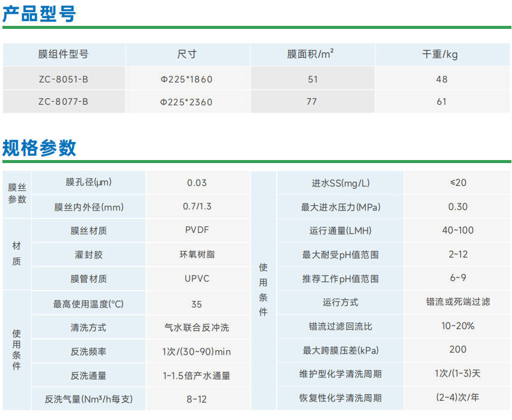This screenshot has height=420, width=512.
Task: Select the 错流过滤回流比 label
Action: click(x=341, y=327)
